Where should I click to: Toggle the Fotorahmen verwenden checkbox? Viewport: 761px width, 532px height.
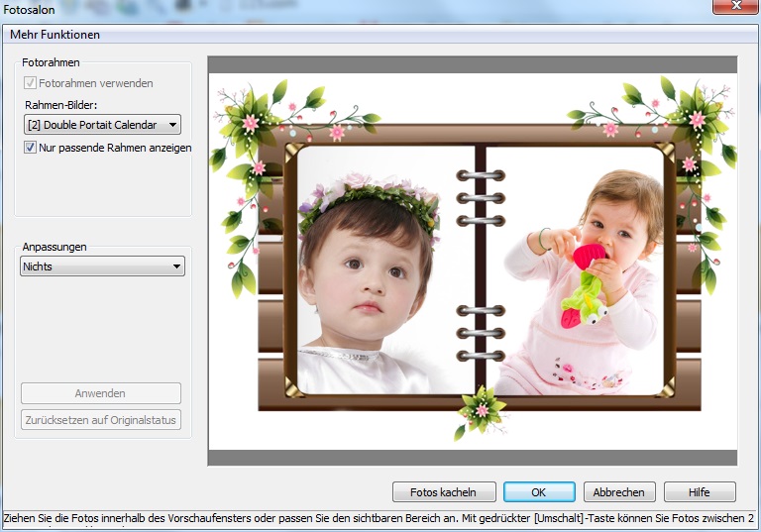(30, 83)
